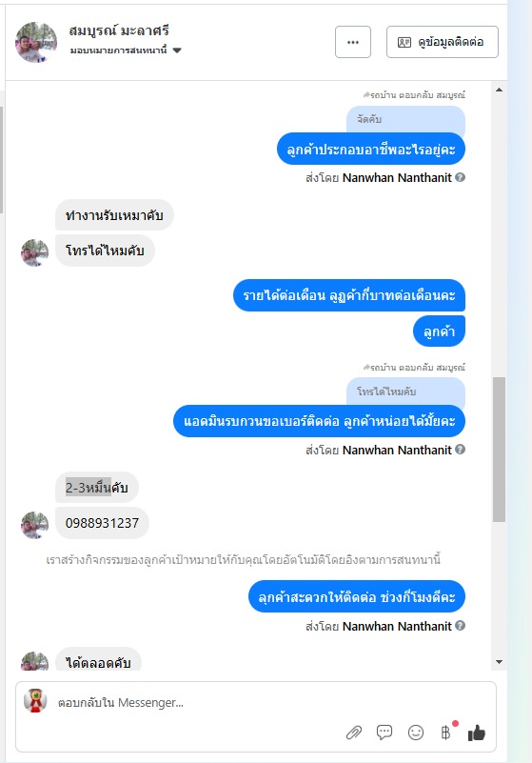532x763 pixels.
Task: Click the chat scrollbar thumb
Action: pyautogui.click(x=499, y=450)
